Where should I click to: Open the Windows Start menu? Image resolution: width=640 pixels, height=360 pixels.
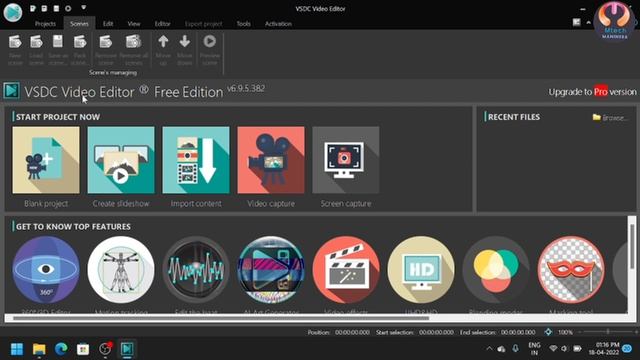click(x=17, y=349)
